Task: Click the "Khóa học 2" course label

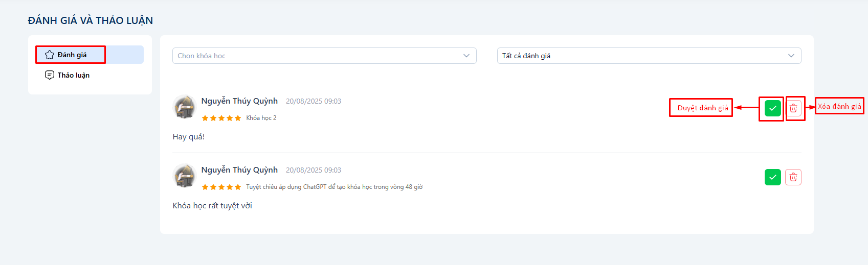Action: 261,118
